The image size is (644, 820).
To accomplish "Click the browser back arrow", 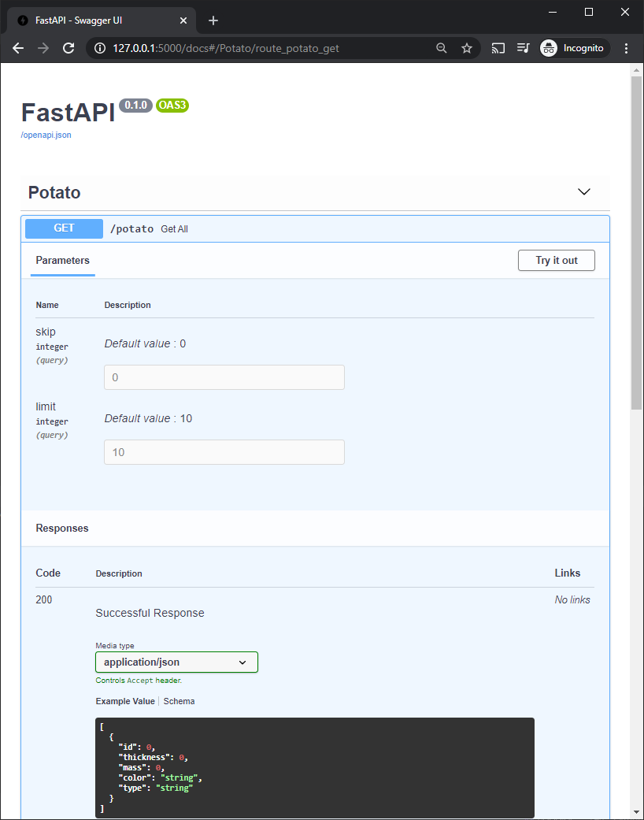I will coord(18,49).
